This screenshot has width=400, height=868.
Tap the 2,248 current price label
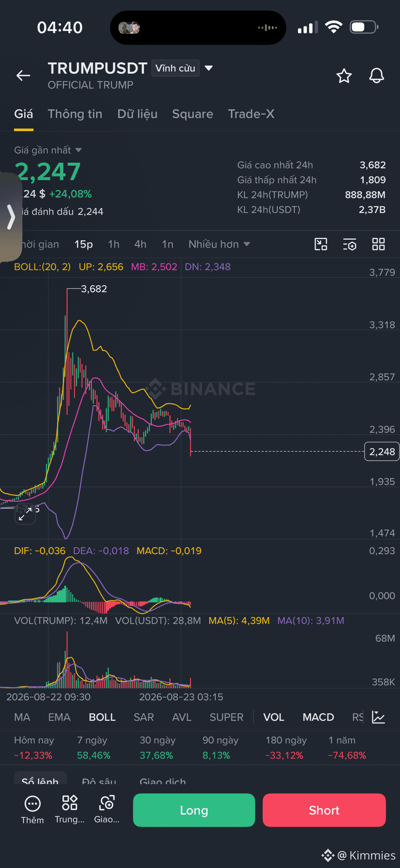tap(382, 452)
